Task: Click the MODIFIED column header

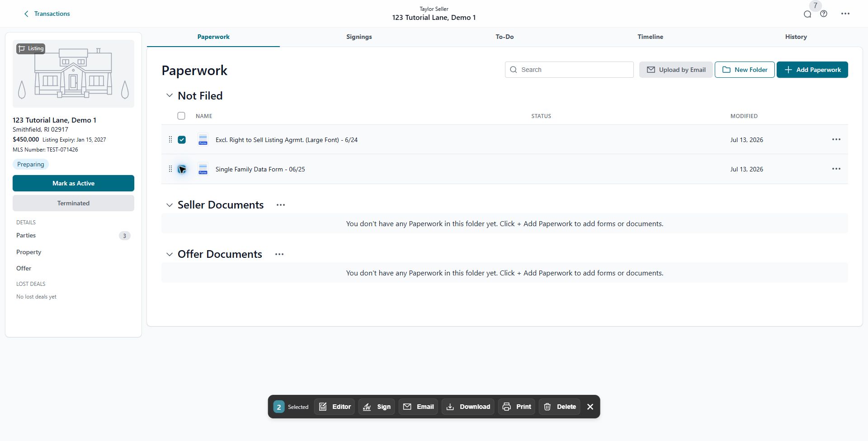Action: [x=744, y=116]
